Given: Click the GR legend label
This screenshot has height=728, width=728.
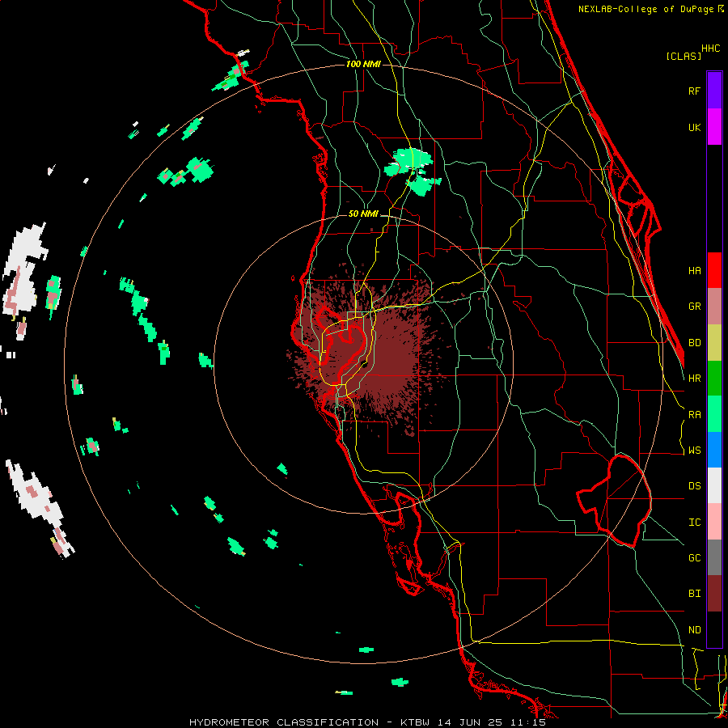Looking at the screenshot, I should (x=694, y=307).
